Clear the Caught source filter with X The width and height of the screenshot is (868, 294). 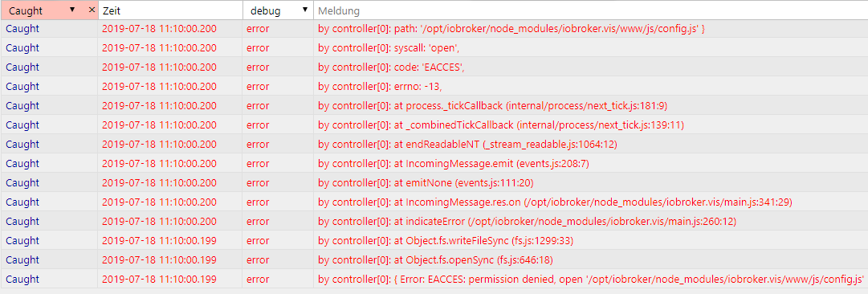pos(92,10)
